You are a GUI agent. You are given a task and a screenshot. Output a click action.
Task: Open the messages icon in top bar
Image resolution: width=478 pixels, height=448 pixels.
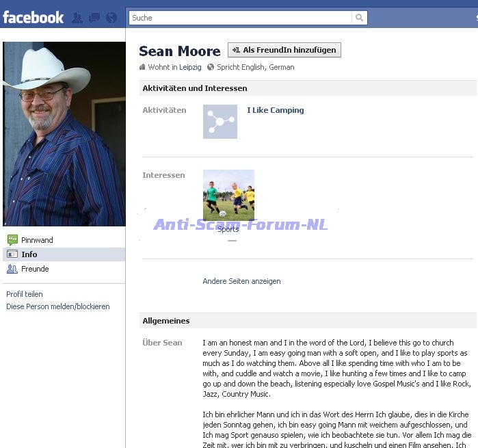click(x=94, y=18)
